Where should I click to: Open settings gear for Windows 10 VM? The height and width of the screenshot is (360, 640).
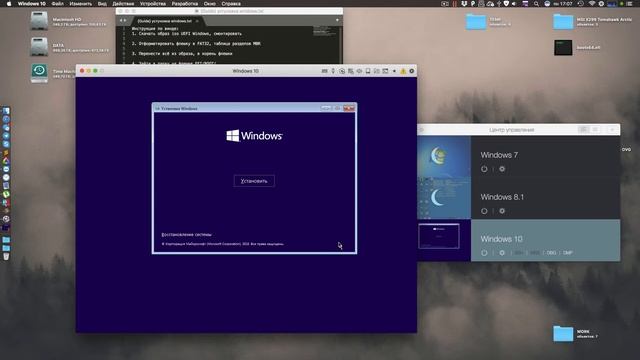502,253
